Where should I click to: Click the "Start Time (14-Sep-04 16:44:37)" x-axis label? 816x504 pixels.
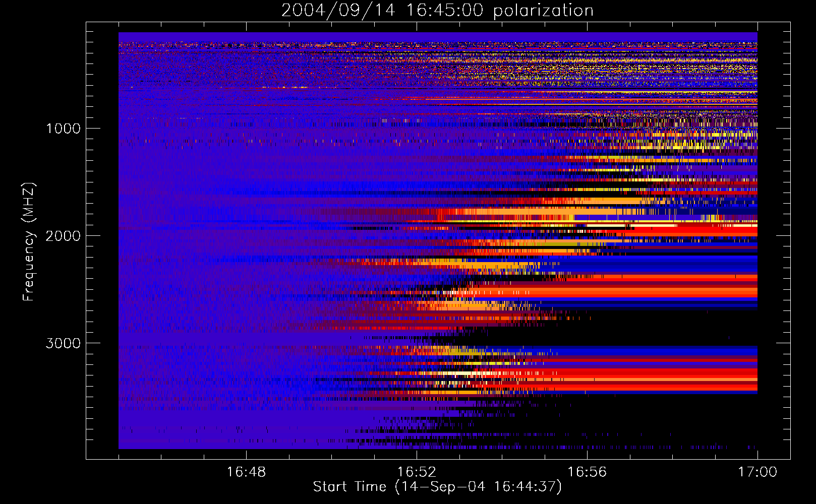437,487
